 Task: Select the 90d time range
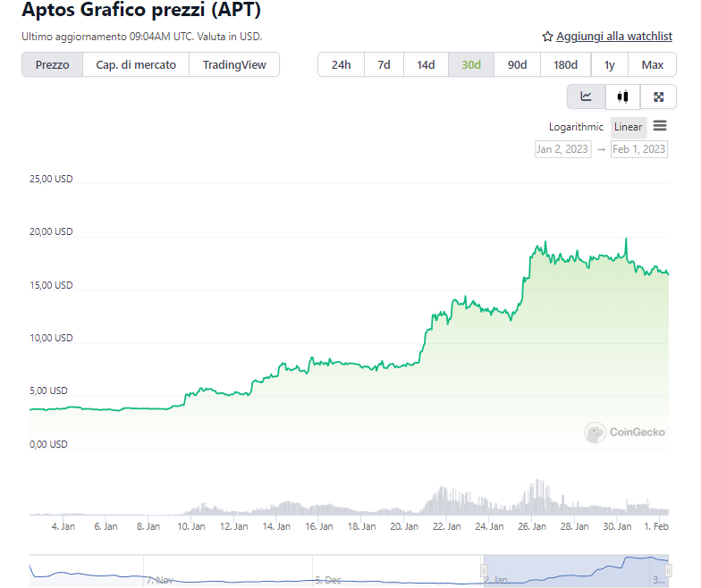click(x=517, y=64)
